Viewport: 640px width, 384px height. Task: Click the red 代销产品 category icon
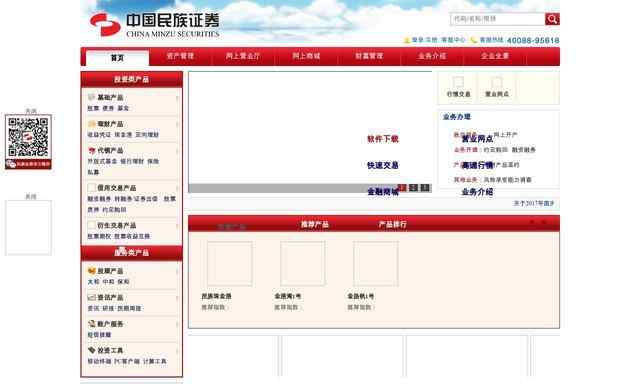91,150
